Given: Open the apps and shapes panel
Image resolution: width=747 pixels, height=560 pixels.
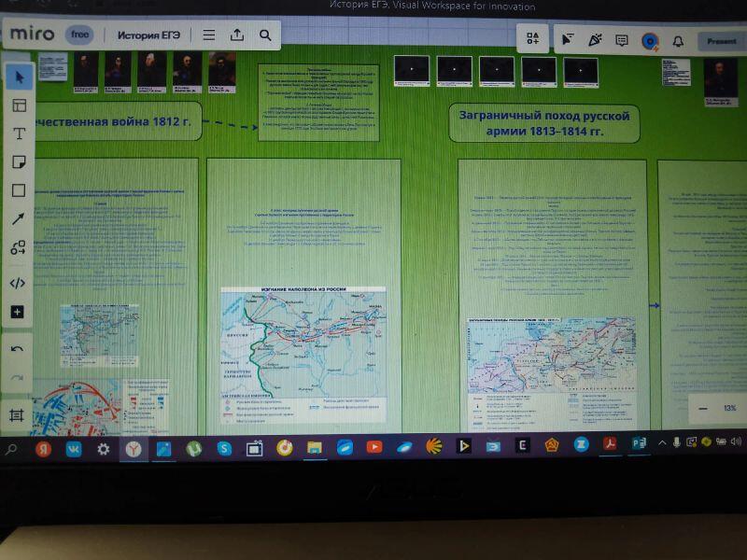Looking at the screenshot, I should point(18,247).
